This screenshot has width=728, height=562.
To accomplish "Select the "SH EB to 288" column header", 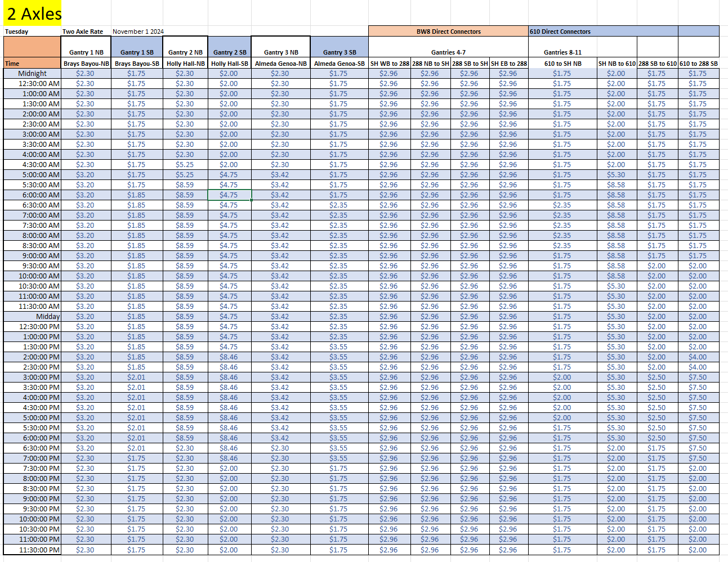I will (509, 64).
